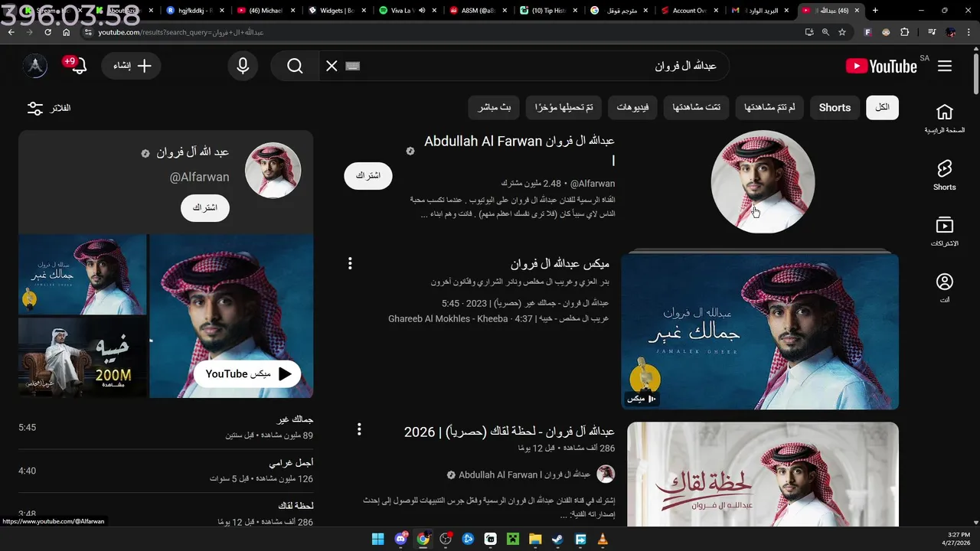Viewport: 980px width, 551px height.
Task: Open VLC from the taskbar
Action: pos(603,539)
